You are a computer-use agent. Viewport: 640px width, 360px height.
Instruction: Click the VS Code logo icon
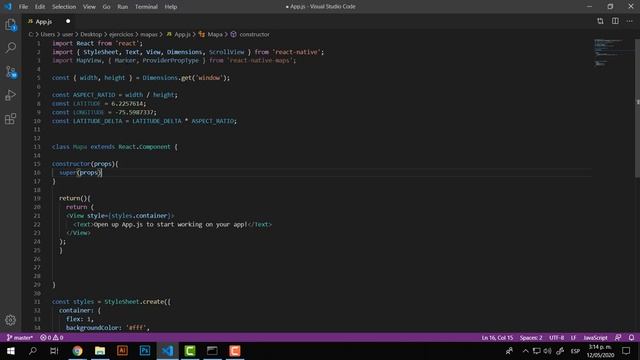8,7
